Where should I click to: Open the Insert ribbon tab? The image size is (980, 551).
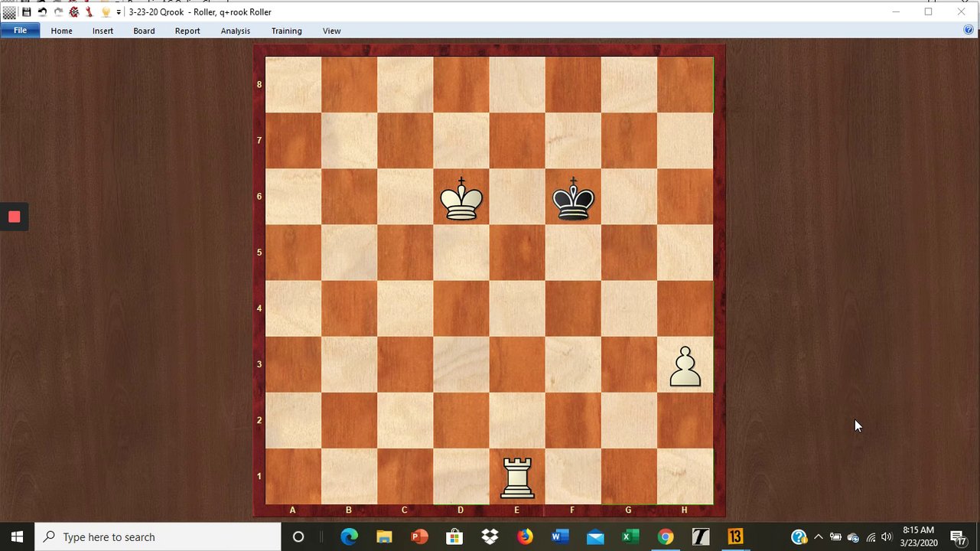[103, 31]
